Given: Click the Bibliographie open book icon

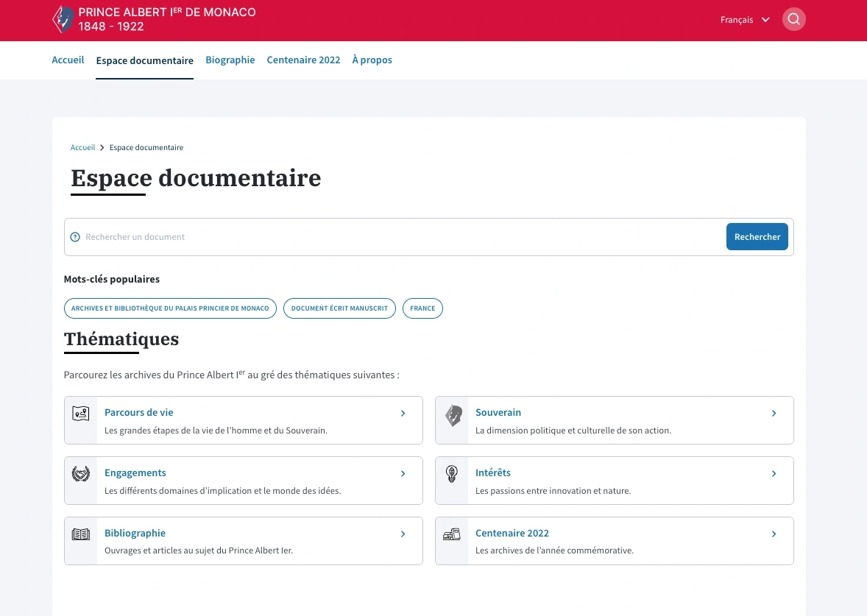Looking at the screenshot, I should coord(81,534).
